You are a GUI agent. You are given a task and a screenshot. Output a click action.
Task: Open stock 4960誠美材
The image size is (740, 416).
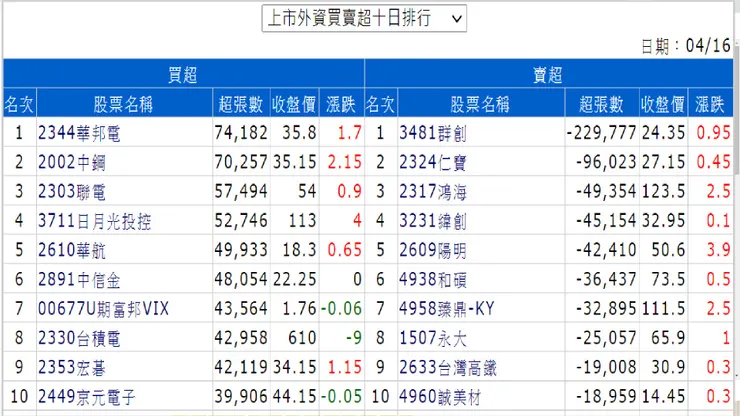440,397
